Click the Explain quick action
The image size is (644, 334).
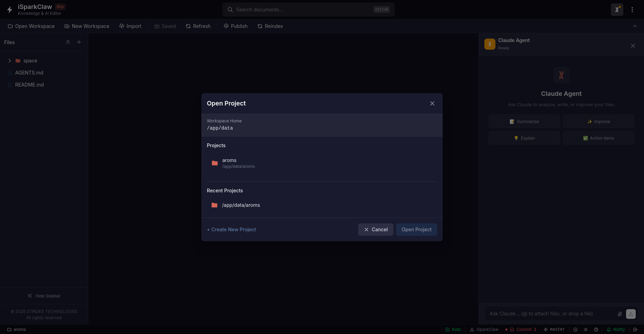pos(524,138)
